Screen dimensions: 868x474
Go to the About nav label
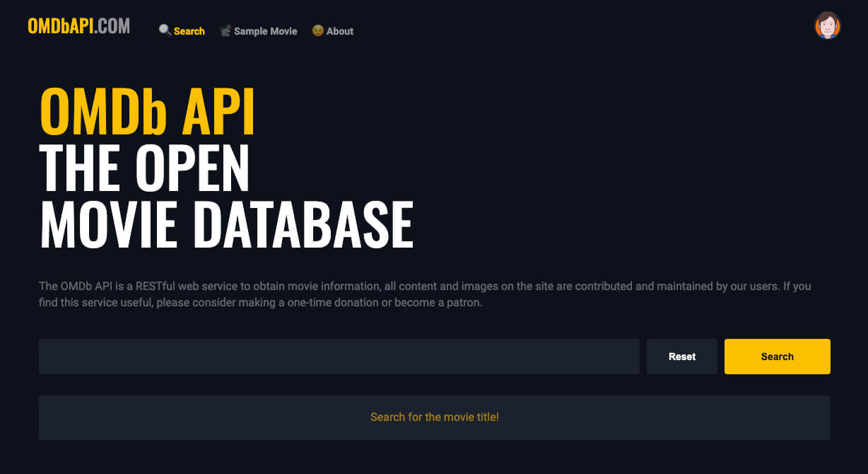click(x=340, y=31)
